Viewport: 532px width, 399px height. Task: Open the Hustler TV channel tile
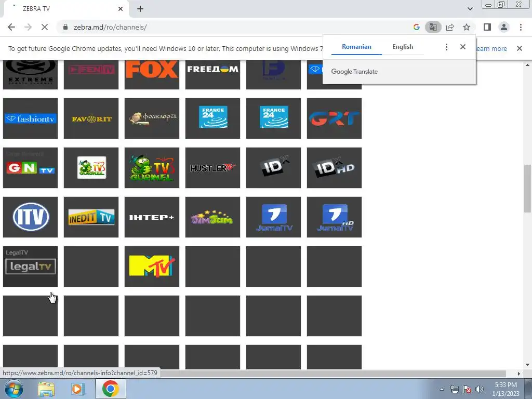coord(212,168)
